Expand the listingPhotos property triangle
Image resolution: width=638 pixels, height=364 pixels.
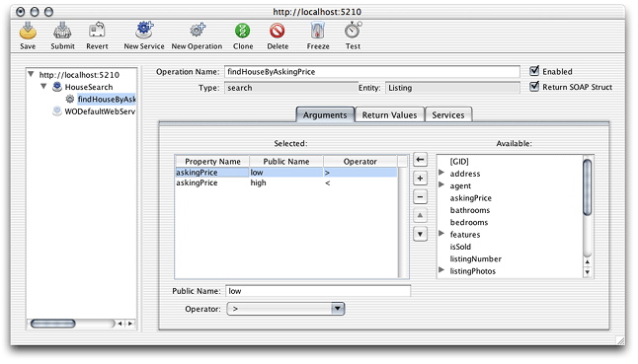441,270
